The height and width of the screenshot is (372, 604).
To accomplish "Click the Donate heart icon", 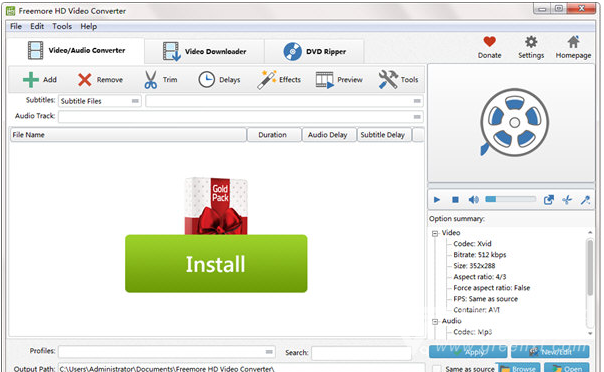I will tap(490, 41).
